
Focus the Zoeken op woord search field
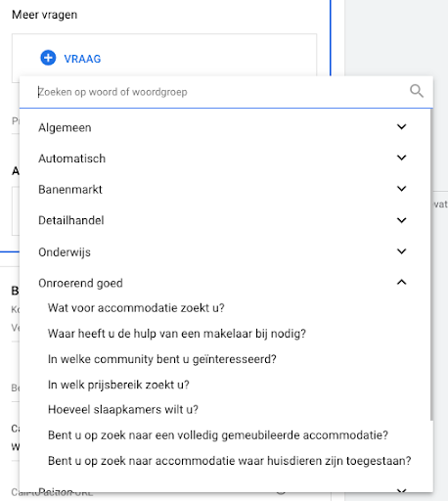(x=222, y=92)
